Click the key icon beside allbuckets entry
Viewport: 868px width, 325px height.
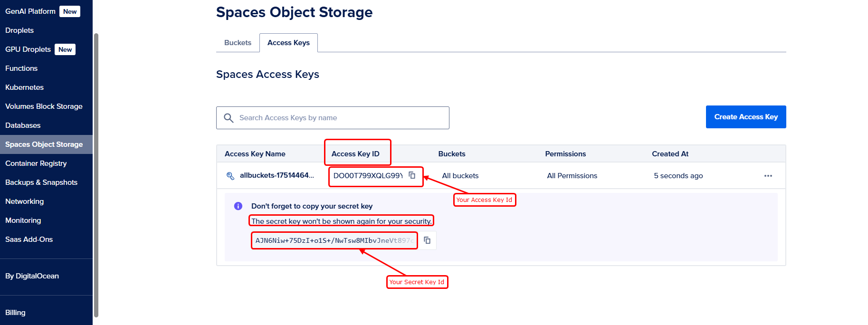(x=230, y=176)
